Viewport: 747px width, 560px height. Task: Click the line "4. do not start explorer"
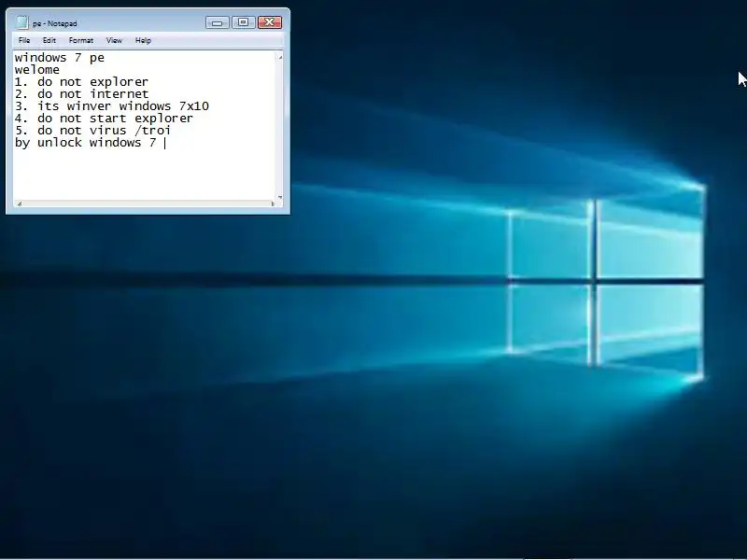pyautogui.click(x=104, y=119)
